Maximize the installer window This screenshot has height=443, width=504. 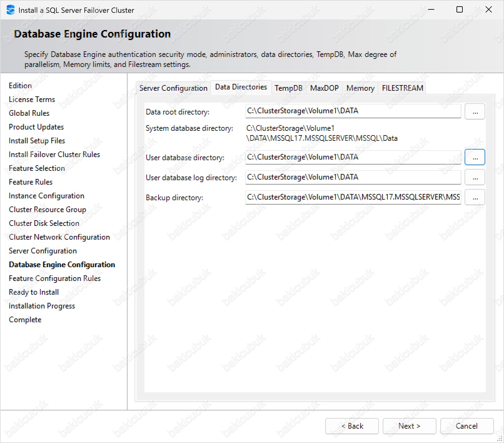point(460,10)
